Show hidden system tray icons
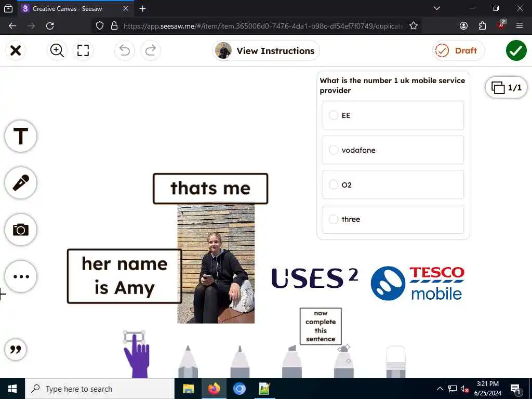The height and width of the screenshot is (399, 532). [x=440, y=389]
